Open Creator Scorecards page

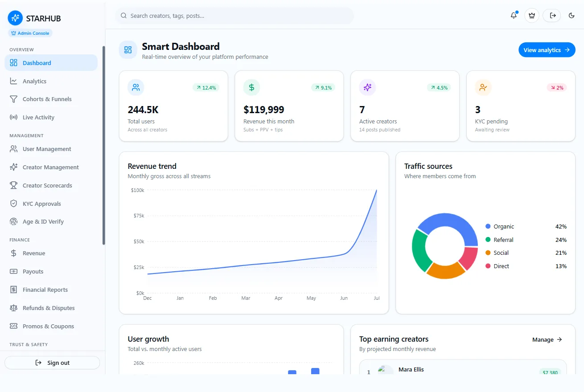51,186
